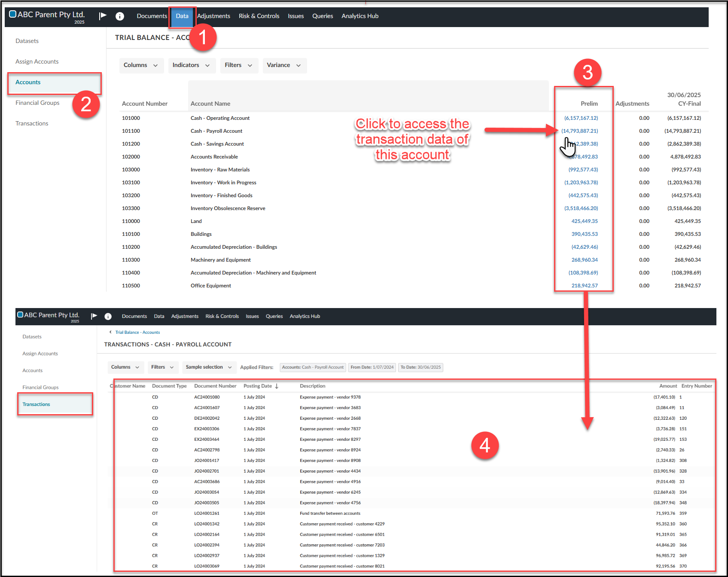Screen dimensions: 728x577
Task: Expand the Sample selection dropdown
Action: tap(209, 367)
